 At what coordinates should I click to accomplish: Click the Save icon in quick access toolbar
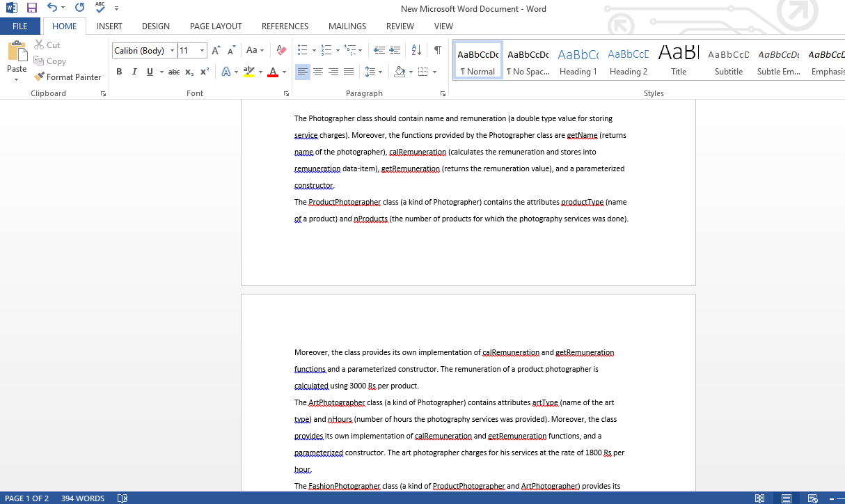tap(31, 8)
